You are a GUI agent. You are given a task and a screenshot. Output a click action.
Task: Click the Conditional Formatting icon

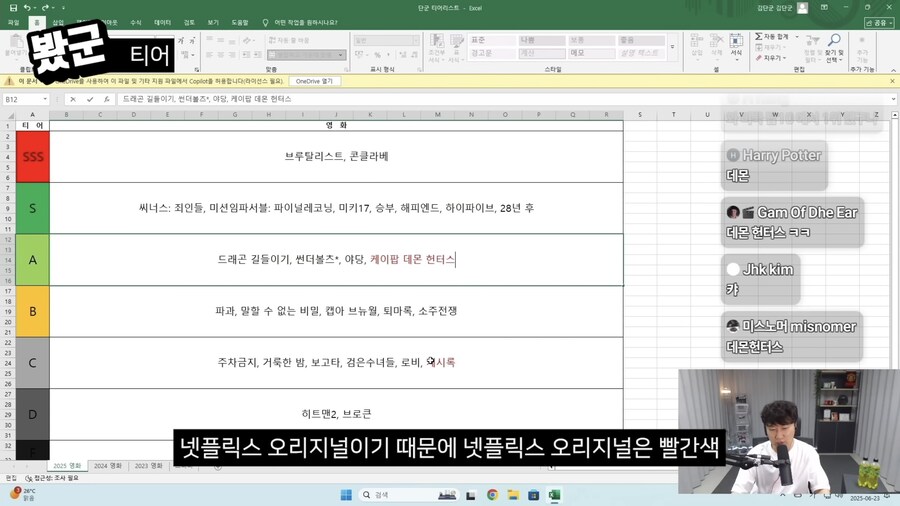click(436, 47)
